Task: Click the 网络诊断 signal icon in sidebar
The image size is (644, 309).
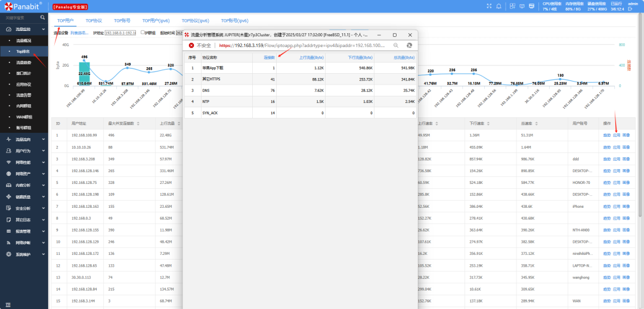Action: point(8,242)
